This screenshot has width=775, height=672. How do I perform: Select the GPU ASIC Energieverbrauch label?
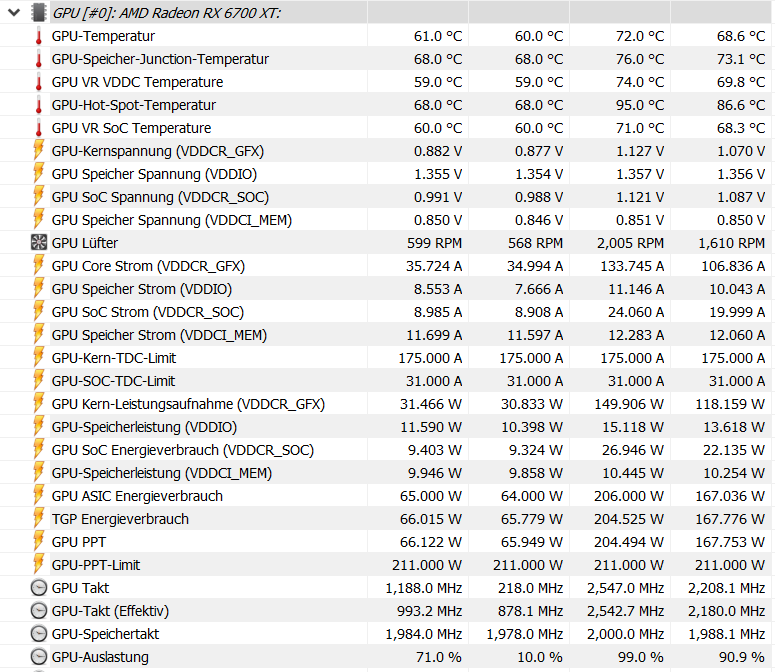(137, 496)
